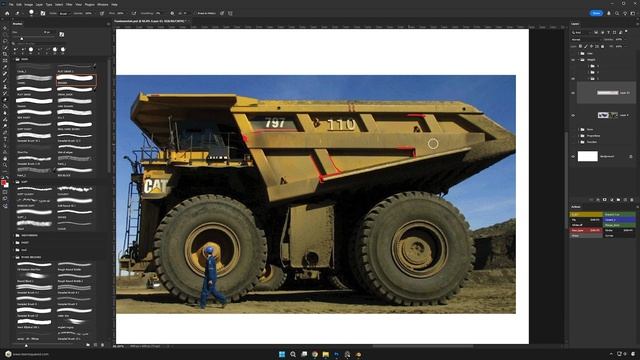Select the Clone Stamp tool
The height and width of the screenshot is (360, 640).
[x=5, y=87]
